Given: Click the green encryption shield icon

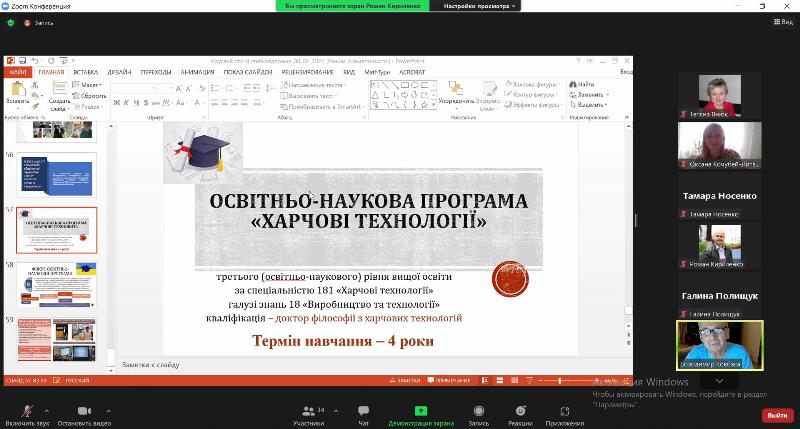Looking at the screenshot, I should click(11, 23).
